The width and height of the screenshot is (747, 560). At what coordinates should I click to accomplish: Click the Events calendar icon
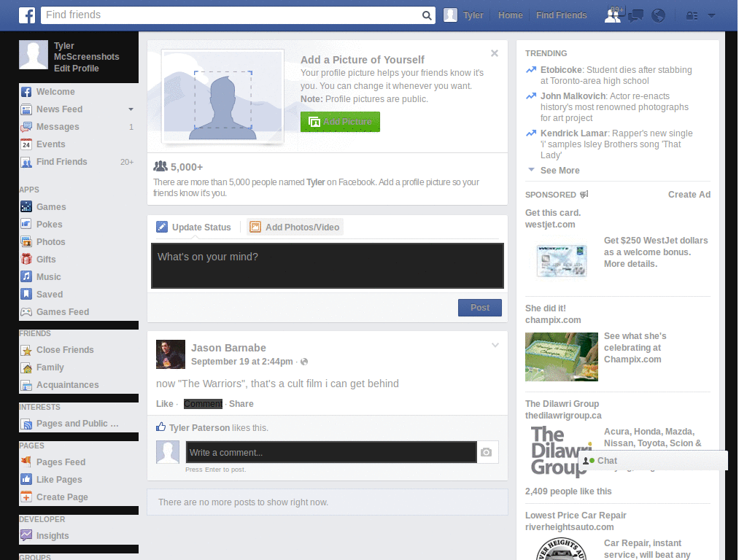[26, 144]
